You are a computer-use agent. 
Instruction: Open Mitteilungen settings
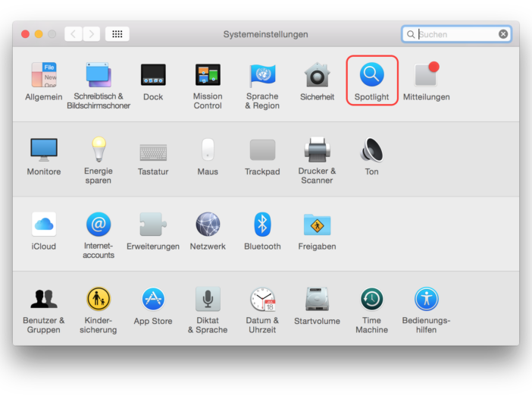coord(427,81)
